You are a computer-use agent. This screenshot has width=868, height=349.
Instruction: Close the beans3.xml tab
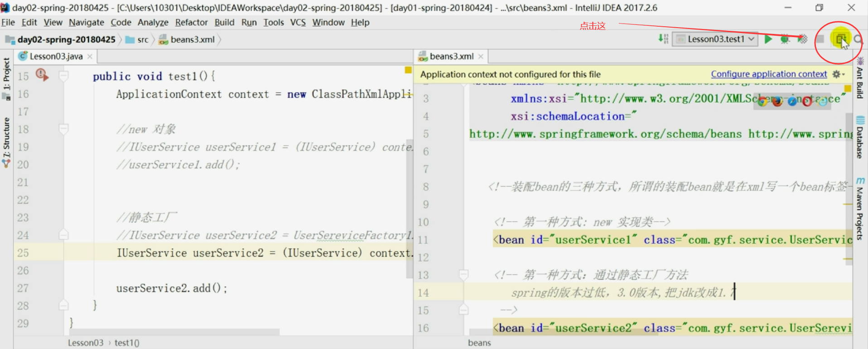coord(481,57)
